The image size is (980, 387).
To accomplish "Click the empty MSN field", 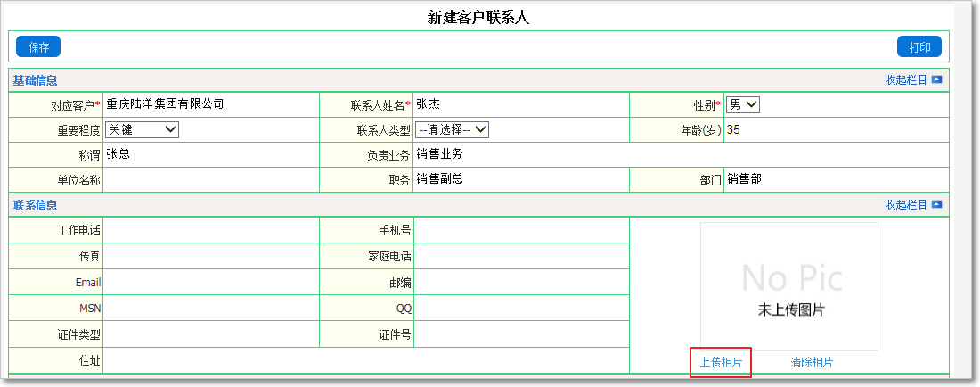I will (211, 309).
